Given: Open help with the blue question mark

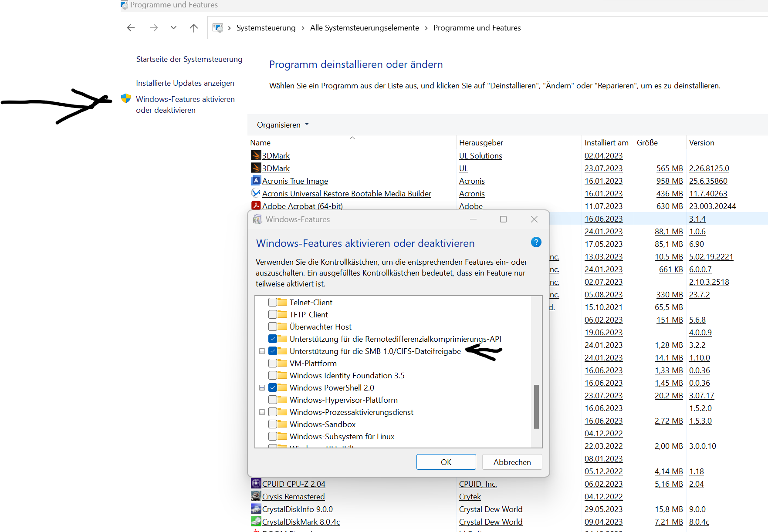Looking at the screenshot, I should click(x=536, y=242).
